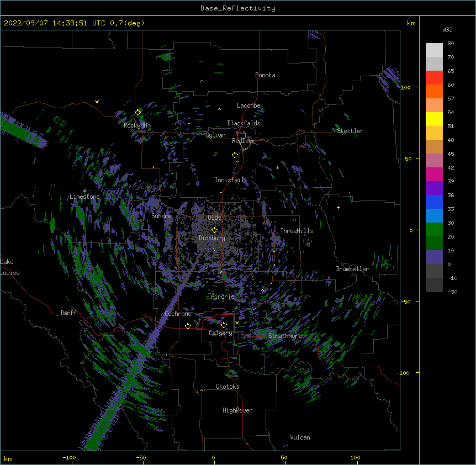476x465 pixels.
Task: Click the -100 tick on bottom axis
Action: click(69, 457)
